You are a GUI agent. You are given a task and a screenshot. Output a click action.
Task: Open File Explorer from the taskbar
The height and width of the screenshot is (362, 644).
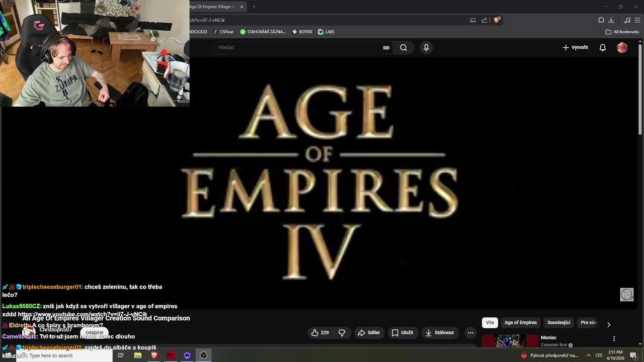pos(137,355)
